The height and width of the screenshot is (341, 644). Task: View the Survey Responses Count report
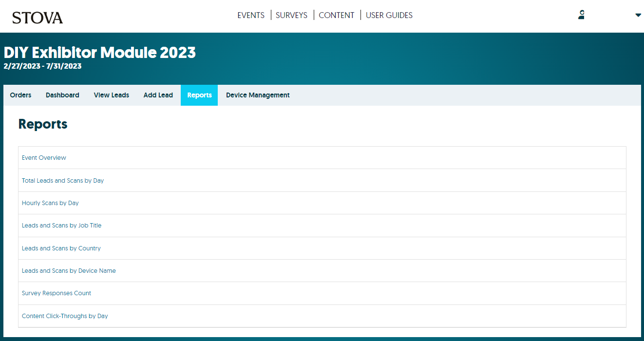pyautogui.click(x=56, y=293)
